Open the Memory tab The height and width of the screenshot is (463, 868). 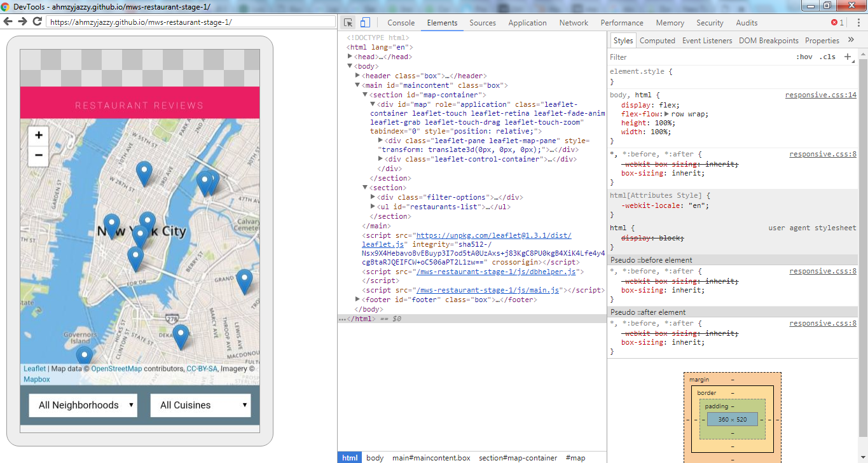click(670, 23)
